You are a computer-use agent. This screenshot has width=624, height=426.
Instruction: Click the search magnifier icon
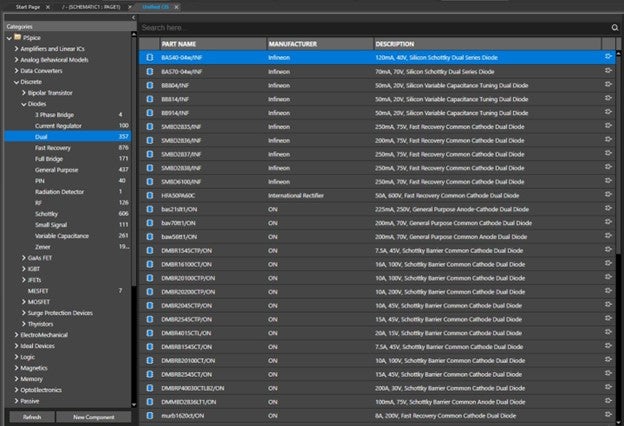click(x=614, y=27)
